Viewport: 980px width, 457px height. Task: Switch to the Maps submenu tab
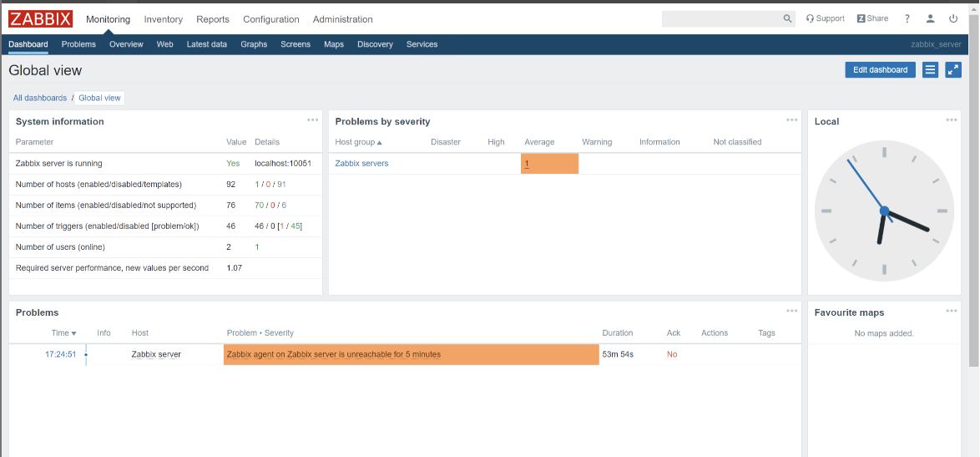(x=334, y=44)
